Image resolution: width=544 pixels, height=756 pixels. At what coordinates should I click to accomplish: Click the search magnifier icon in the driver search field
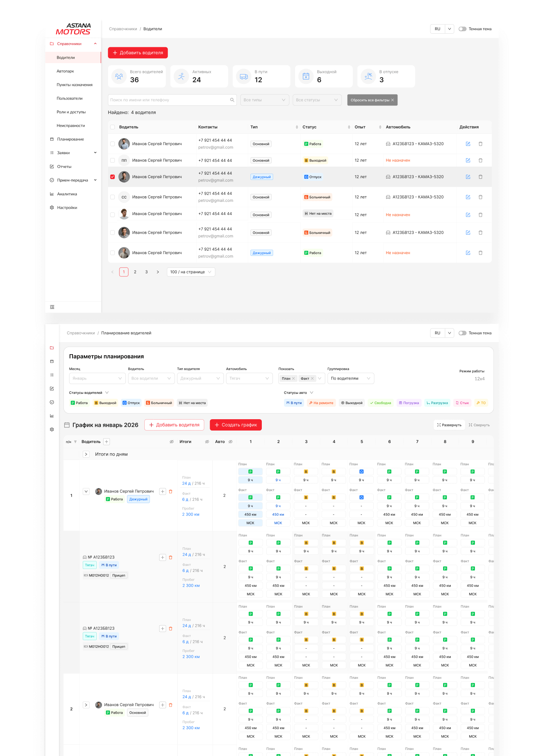coord(232,100)
